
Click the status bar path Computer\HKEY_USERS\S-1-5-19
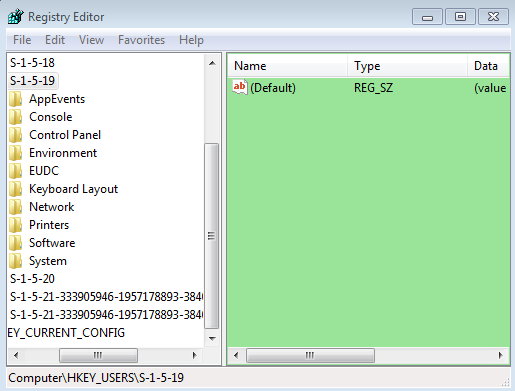(x=96, y=378)
